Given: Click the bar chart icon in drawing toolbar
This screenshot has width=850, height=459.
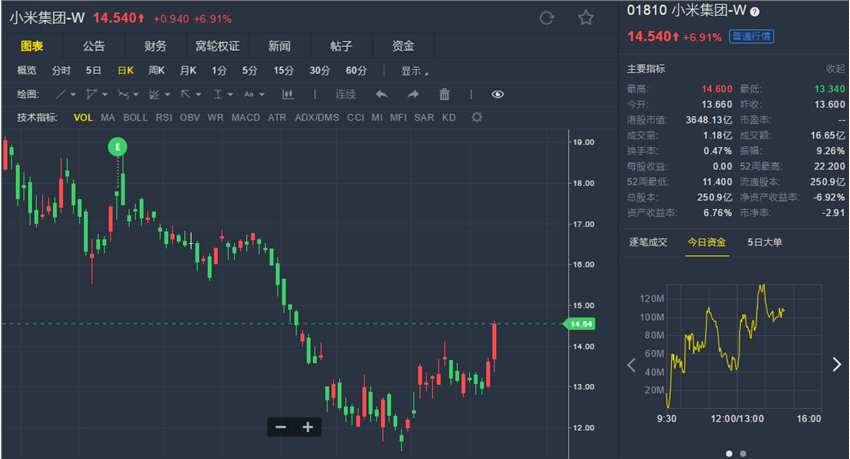Looking at the screenshot, I should [287, 94].
